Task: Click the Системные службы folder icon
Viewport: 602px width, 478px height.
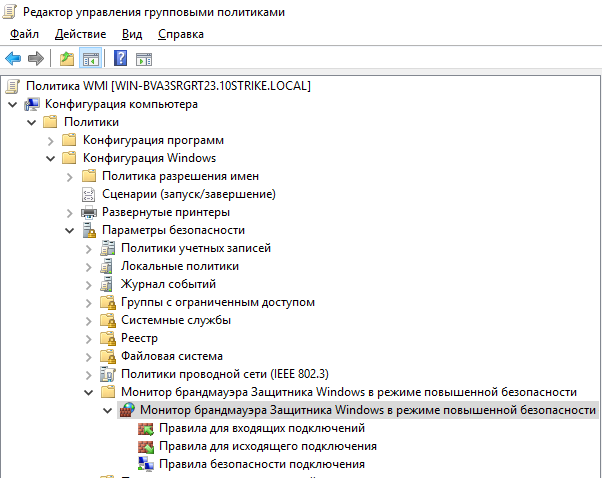Action: [x=108, y=321]
